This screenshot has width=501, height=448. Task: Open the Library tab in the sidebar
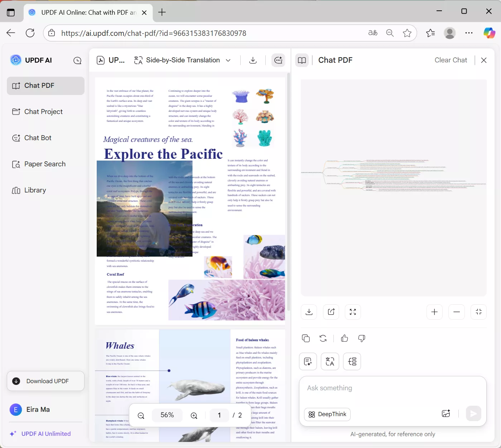[35, 190]
